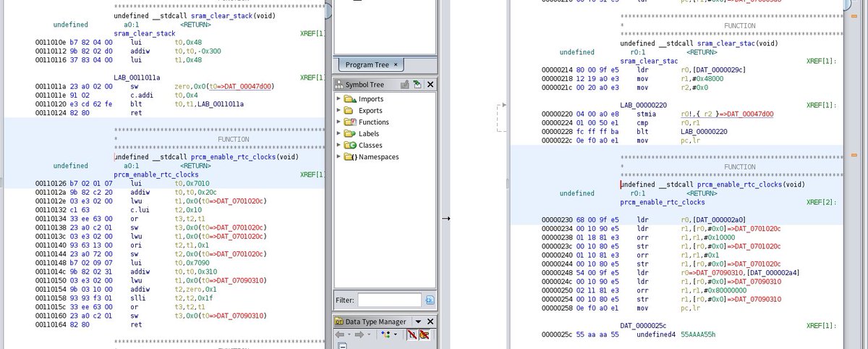Expand the Classes node
This screenshot has width=868, height=349.
339,146
